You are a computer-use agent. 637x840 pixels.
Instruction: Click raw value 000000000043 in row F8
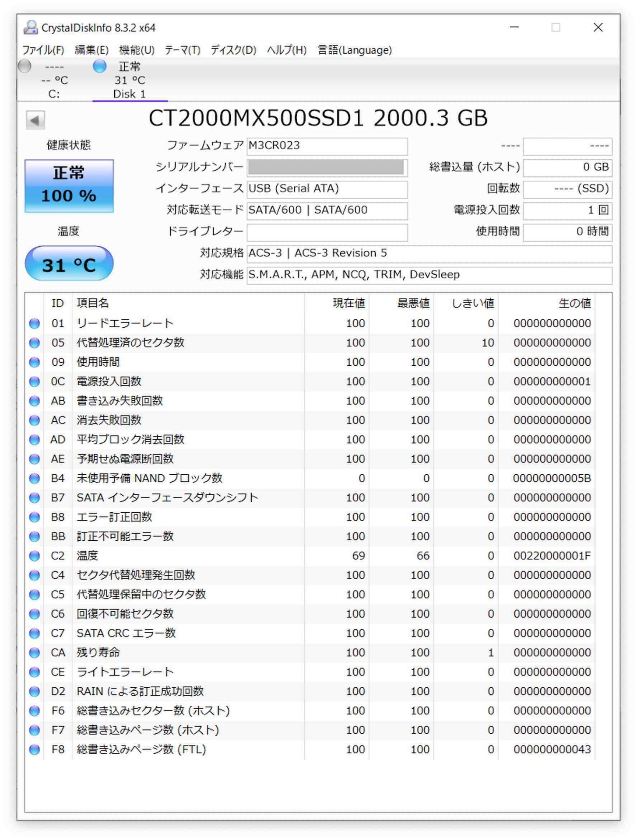click(552, 749)
